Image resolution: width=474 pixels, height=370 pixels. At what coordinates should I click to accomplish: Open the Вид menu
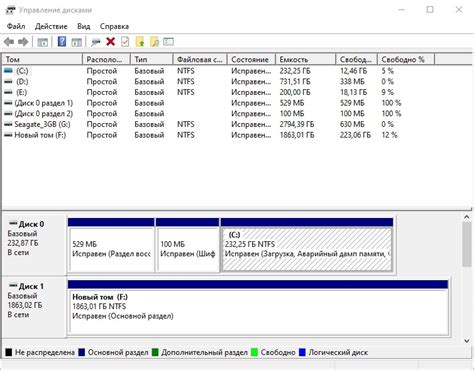84,26
